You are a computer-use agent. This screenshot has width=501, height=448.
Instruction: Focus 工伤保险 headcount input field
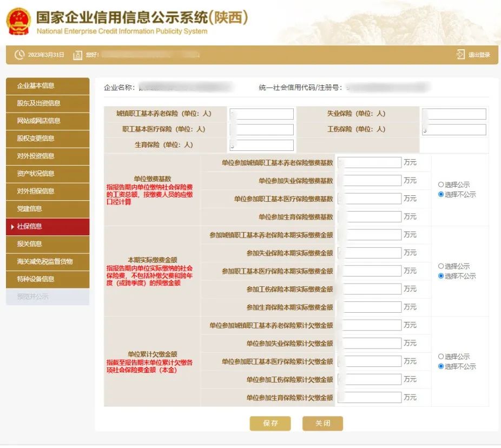point(454,129)
